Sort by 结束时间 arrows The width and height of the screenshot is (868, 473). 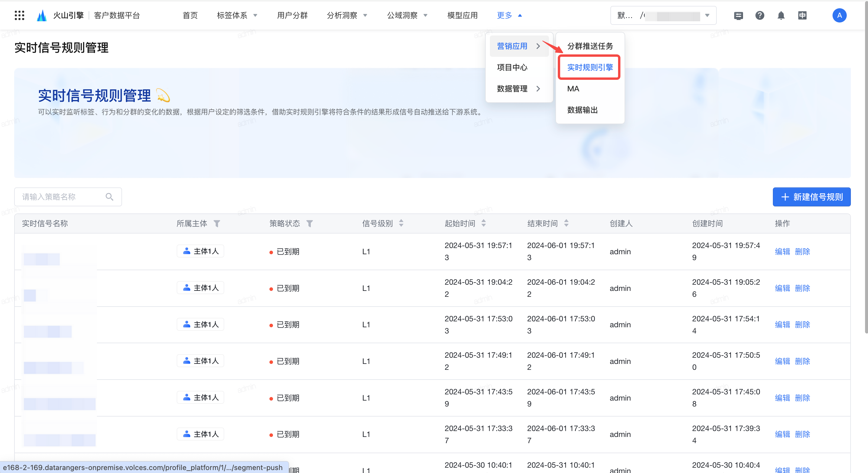point(566,223)
